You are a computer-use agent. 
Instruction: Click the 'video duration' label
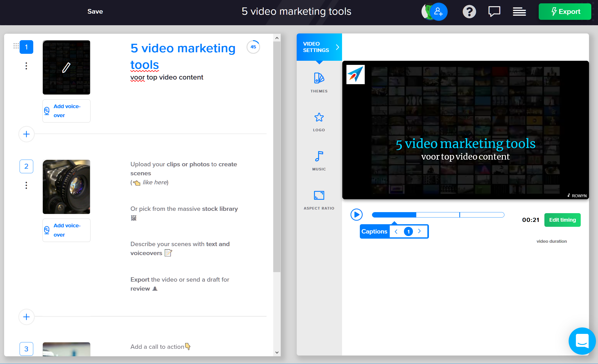pos(552,241)
